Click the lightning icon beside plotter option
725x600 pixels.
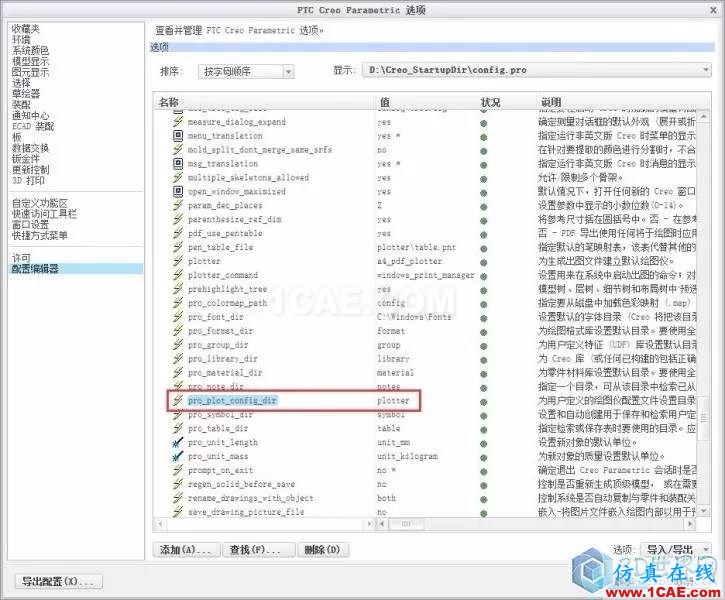[x=178, y=261]
